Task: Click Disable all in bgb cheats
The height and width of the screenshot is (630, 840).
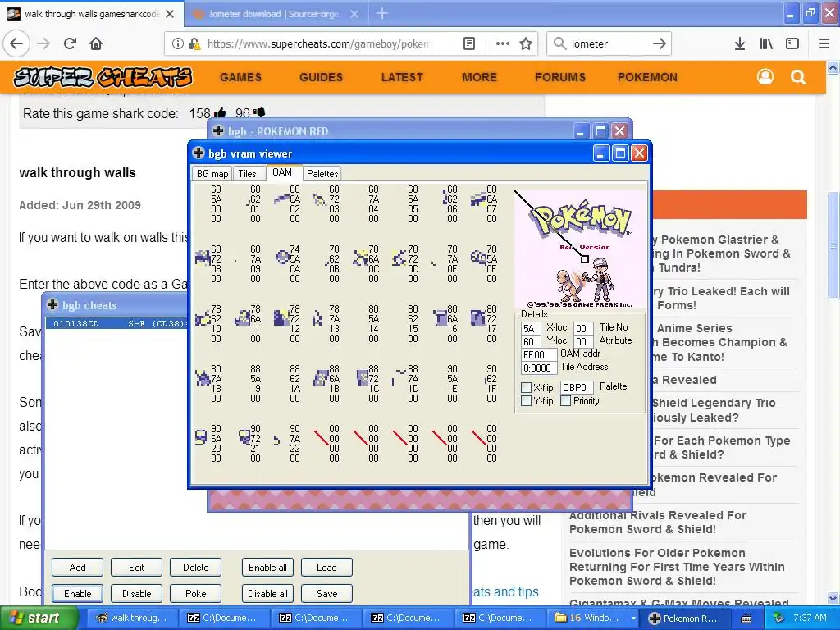Action: 267,594
